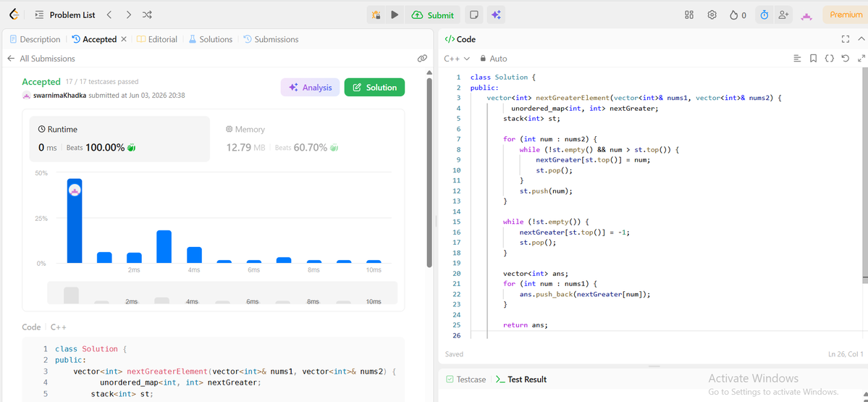Switch to the Description tab
868x402 pixels.
[35, 39]
